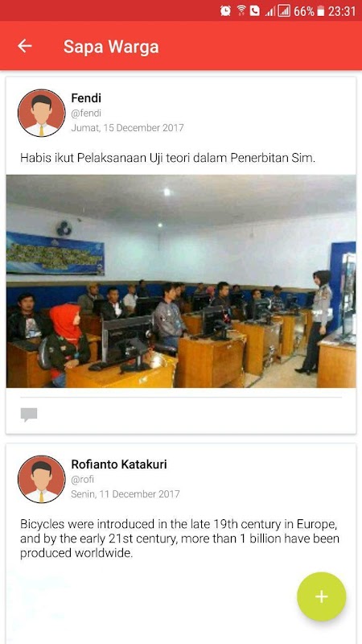Screen dimensions: 362x644
Task: Open the comment icon under Fendi's post
Action: tap(29, 415)
